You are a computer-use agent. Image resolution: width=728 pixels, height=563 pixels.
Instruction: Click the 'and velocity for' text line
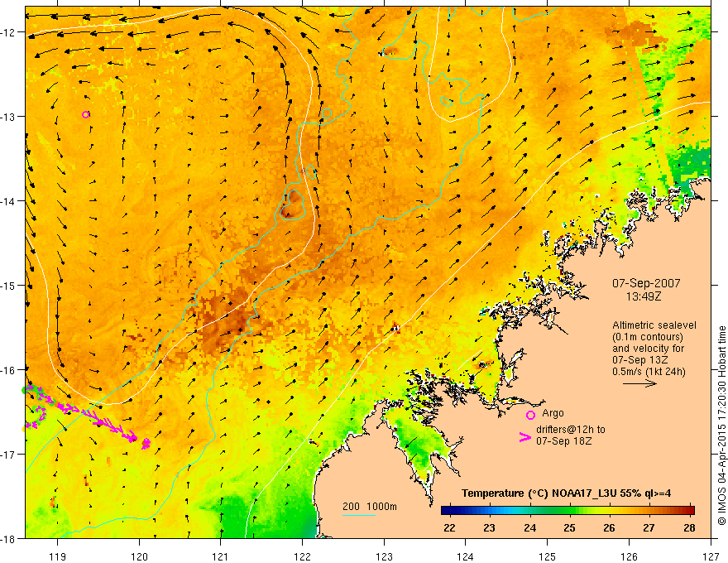point(648,349)
